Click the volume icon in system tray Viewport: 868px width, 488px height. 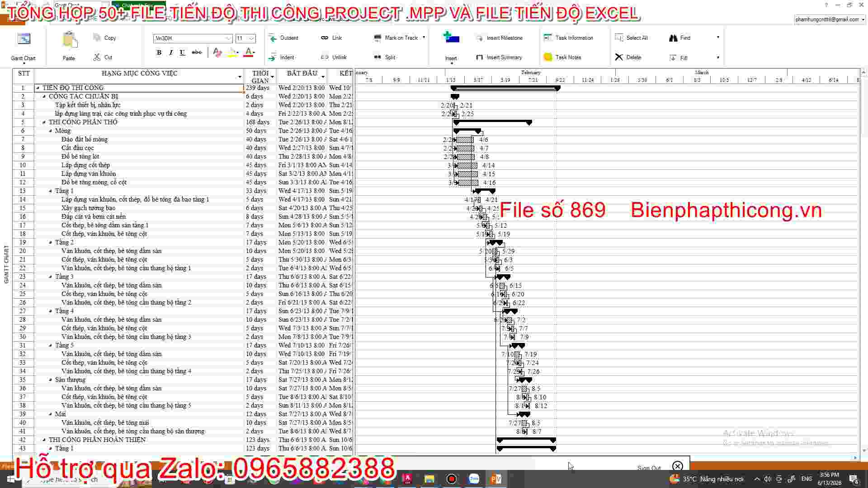pyautogui.click(x=767, y=479)
